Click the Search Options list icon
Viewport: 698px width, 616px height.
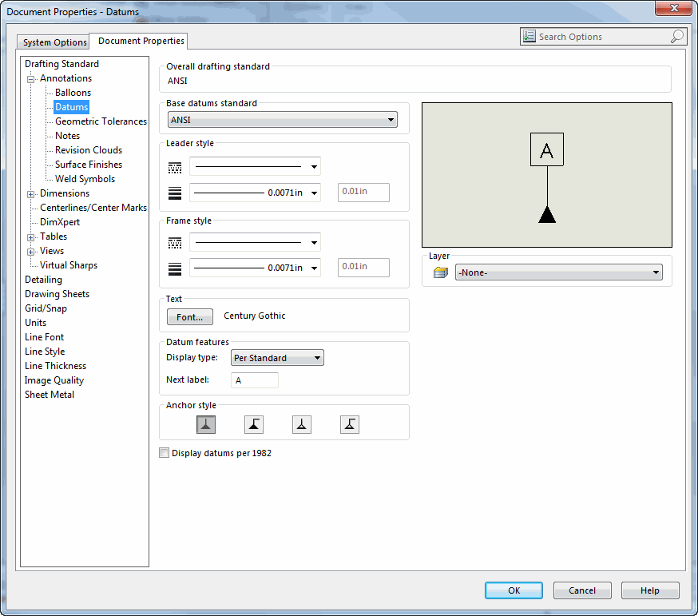(x=529, y=37)
